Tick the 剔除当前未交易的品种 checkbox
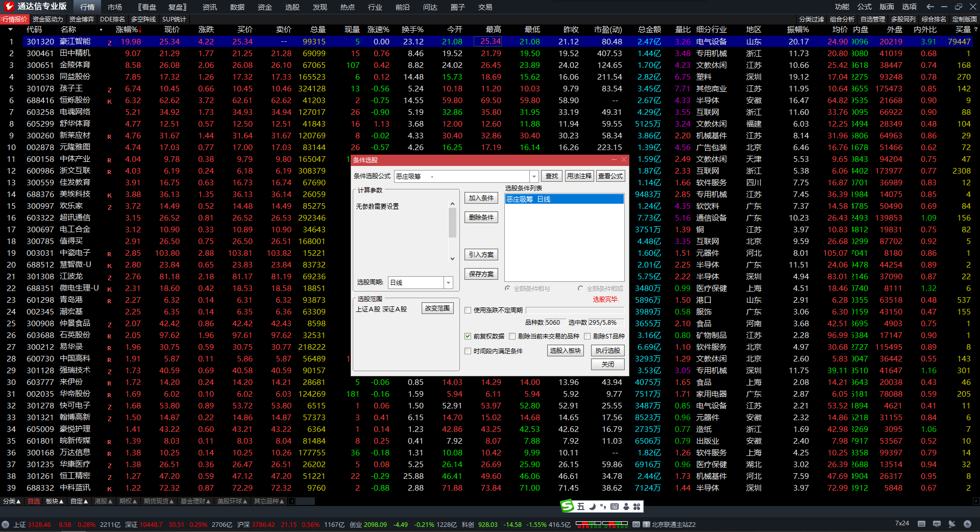 tap(512, 336)
